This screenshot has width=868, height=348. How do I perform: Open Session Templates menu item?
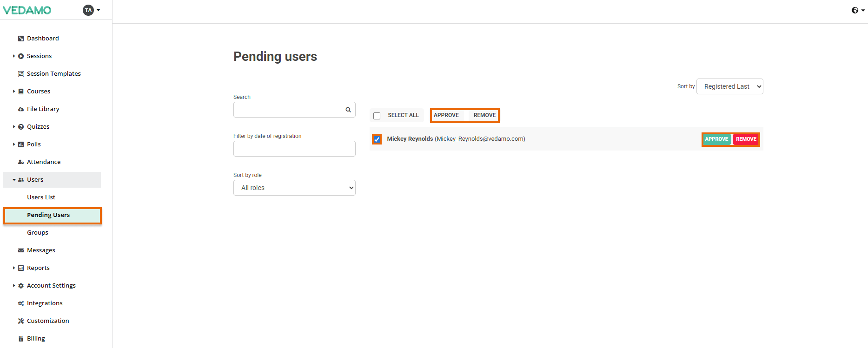pos(54,74)
